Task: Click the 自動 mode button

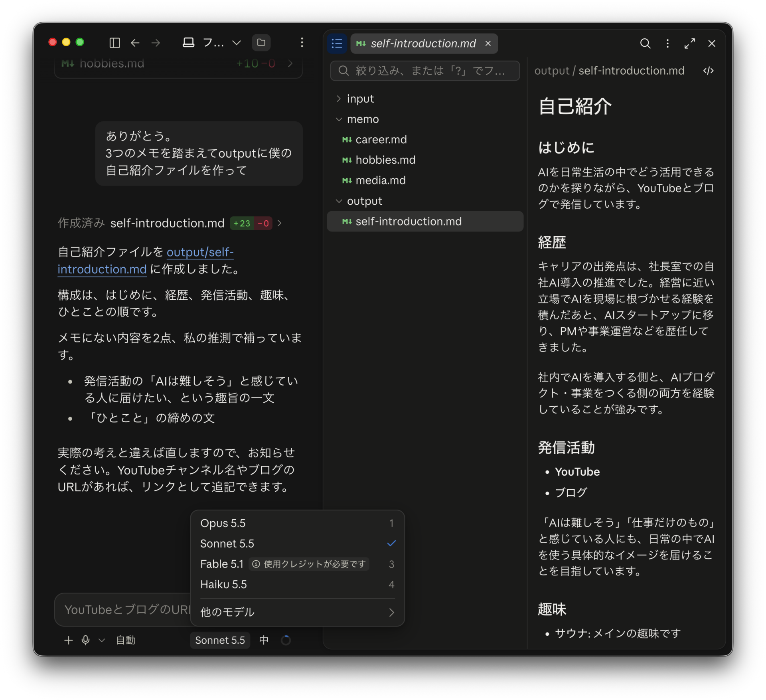Action: tap(126, 640)
